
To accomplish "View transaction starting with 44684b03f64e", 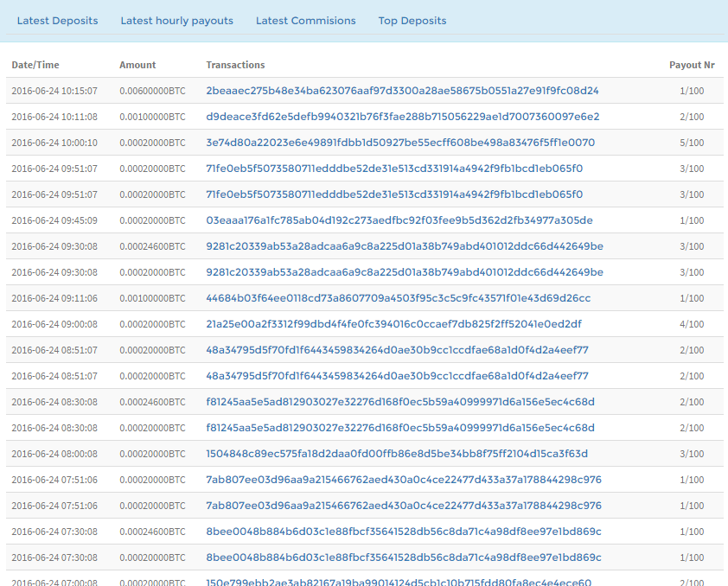I will [x=399, y=298].
